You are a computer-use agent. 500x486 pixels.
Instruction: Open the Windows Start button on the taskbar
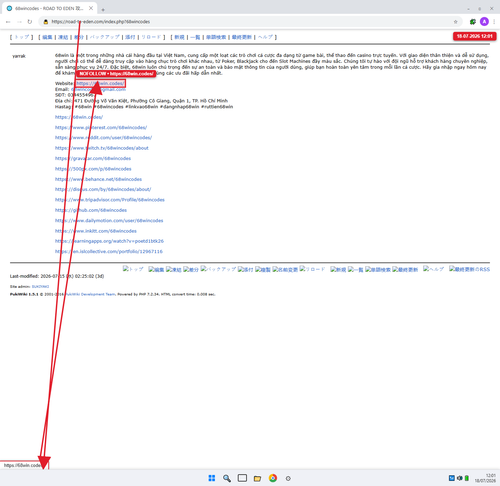212,478
